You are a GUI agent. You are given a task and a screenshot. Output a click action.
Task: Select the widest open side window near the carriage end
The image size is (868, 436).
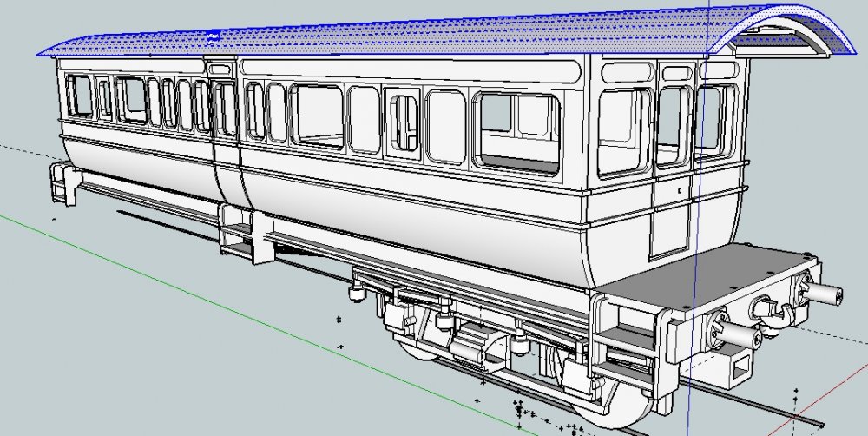(517, 132)
